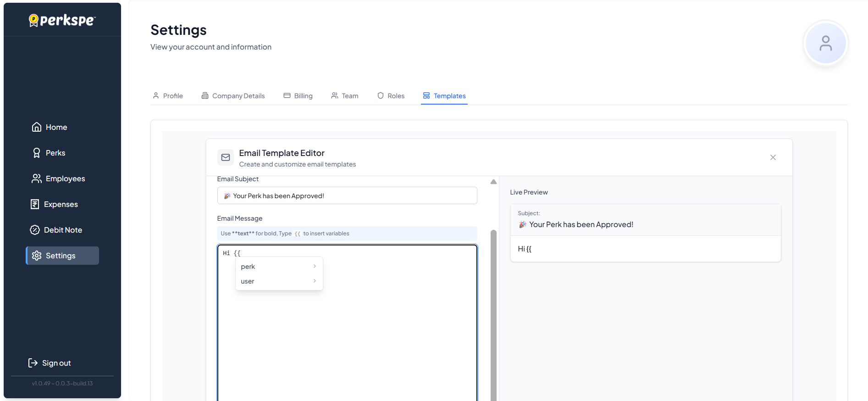The height and width of the screenshot is (401, 868).
Task: Click the Company Details building icon
Action: pyautogui.click(x=205, y=95)
